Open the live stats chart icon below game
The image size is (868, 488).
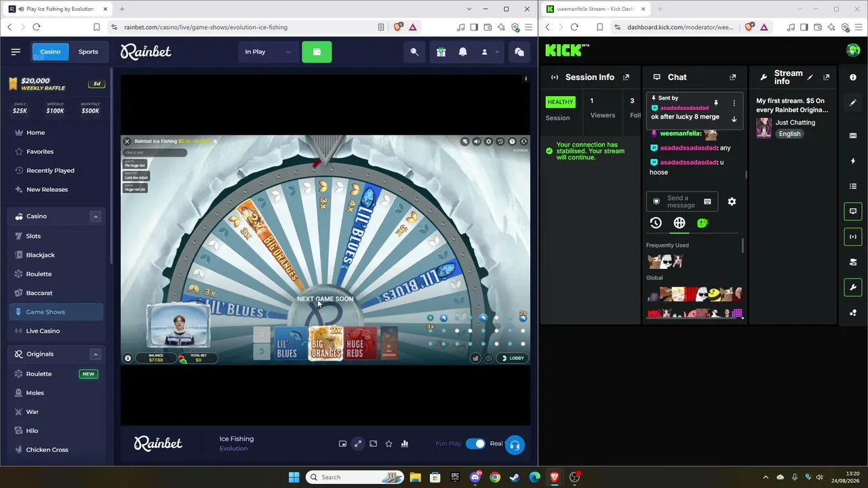[405, 444]
